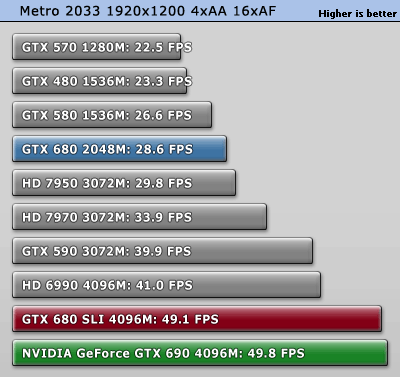The height and width of the screenshot is (377, 400).
Task: Click the 49.8 FPS value on green bar
Action: click(x=276, y=353)
